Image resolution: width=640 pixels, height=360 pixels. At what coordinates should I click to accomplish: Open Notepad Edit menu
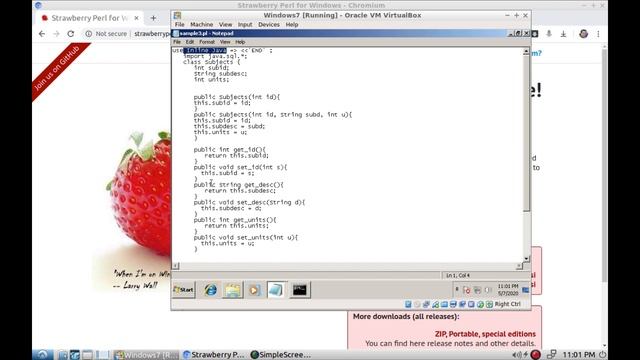click(190, 42)
